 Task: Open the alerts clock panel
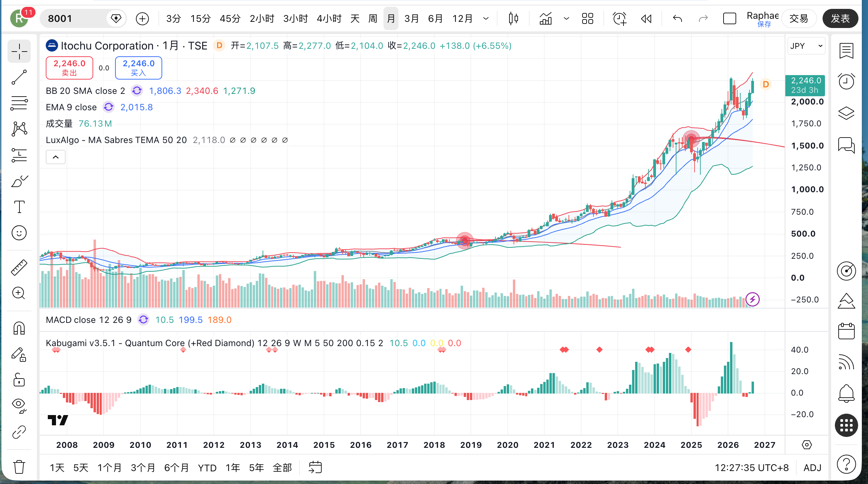click(846, 82)
